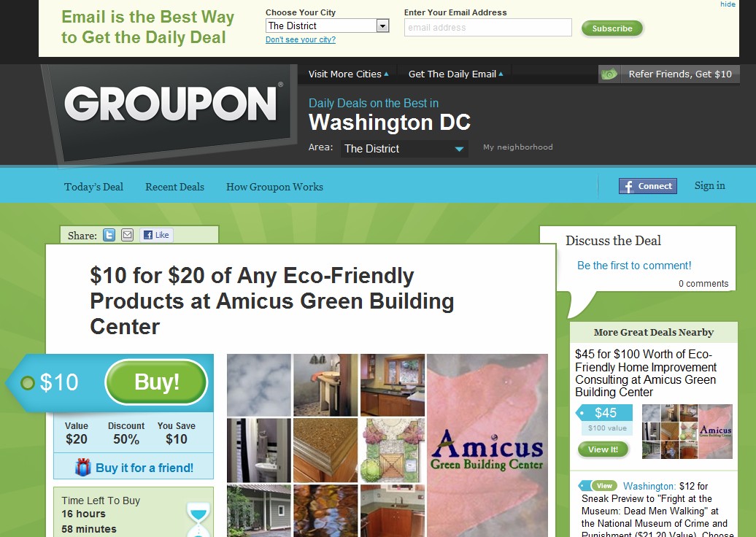Expand the Visit More Cities menu

point(348,74)
